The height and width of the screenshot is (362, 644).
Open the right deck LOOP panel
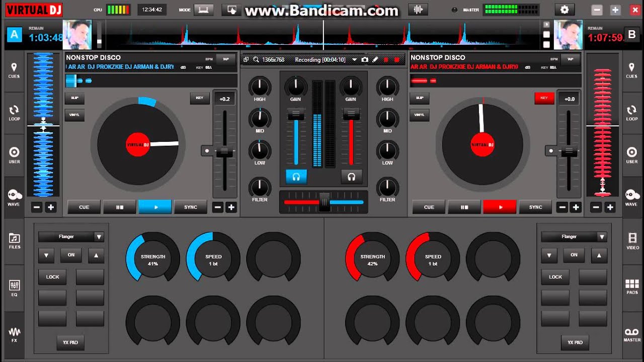click(631, 113)
